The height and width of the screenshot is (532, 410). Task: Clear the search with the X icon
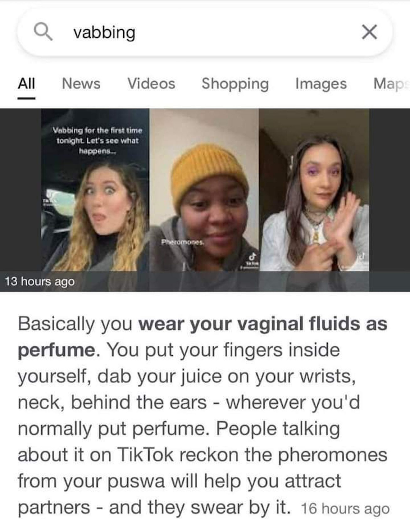pos(369,32)
